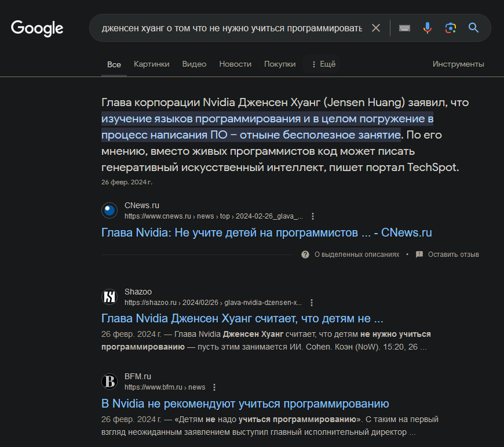
Task: Open CNews.ru article link about Nvidia
Action: pyautogui.click(x=266, y=232)
